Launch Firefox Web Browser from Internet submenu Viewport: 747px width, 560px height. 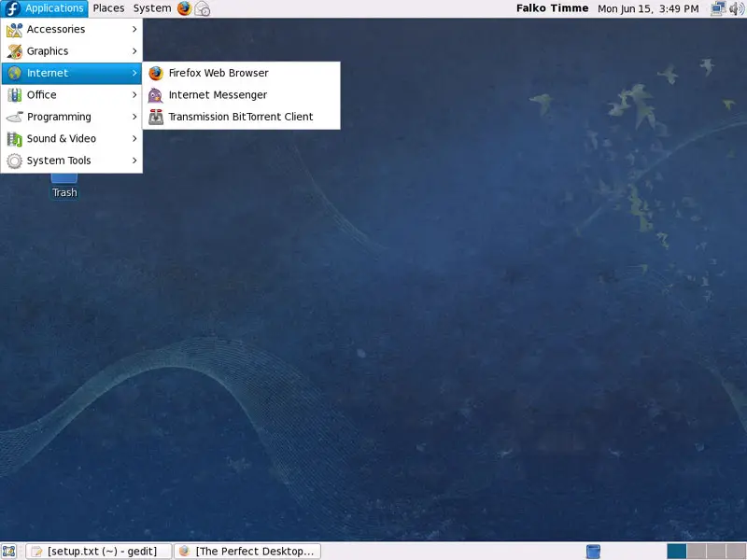(x=241, y=73)
